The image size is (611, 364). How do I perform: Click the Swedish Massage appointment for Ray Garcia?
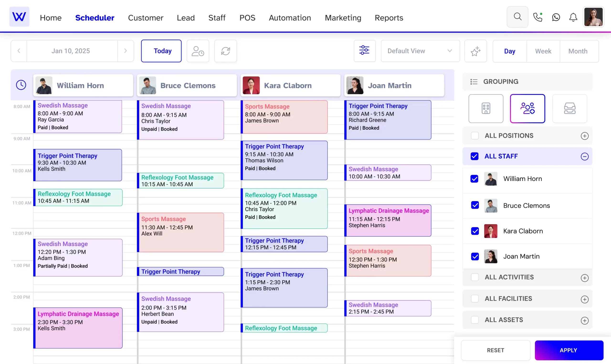point(78,116)
